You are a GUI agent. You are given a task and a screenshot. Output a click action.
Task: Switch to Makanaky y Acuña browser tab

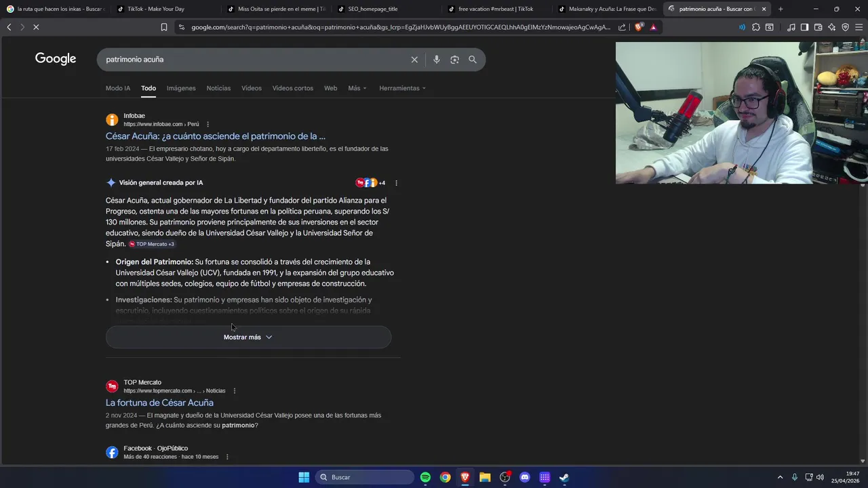click(606, 9)
